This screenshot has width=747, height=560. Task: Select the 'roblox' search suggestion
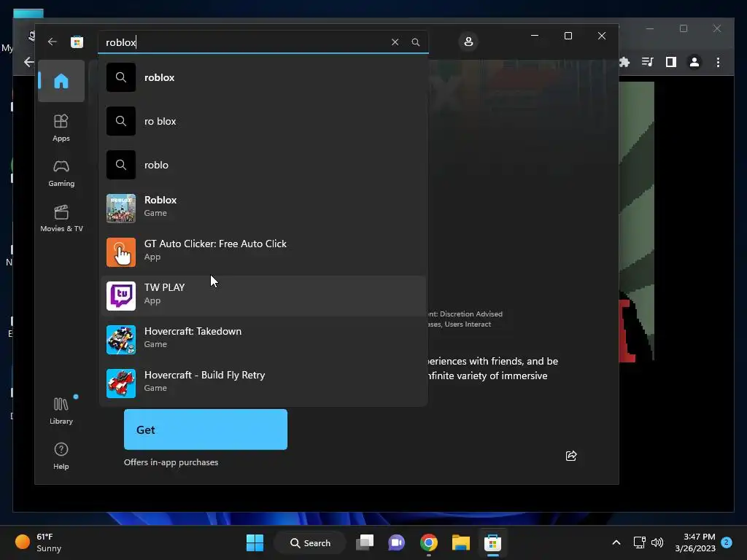pyautogui.click(x=263, y=77)
